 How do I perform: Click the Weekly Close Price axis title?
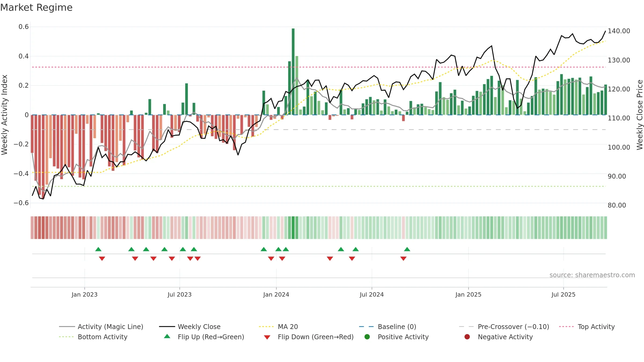(640, 115)
